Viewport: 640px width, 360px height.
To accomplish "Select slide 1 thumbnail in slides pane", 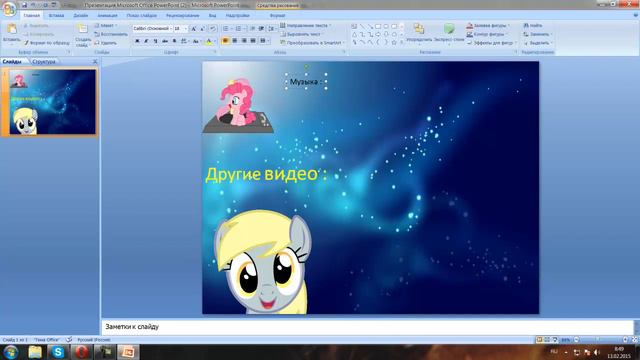I will 53,102.
